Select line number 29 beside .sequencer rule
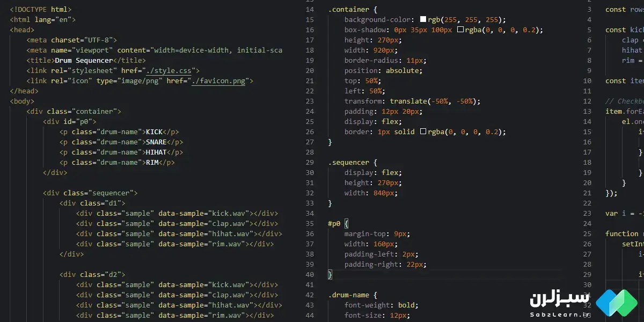 pos(310,162)
